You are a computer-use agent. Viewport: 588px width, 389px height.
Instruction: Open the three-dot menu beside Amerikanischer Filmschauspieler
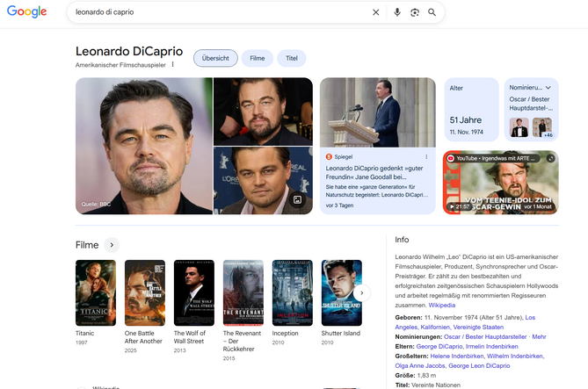tap(173, 64)
